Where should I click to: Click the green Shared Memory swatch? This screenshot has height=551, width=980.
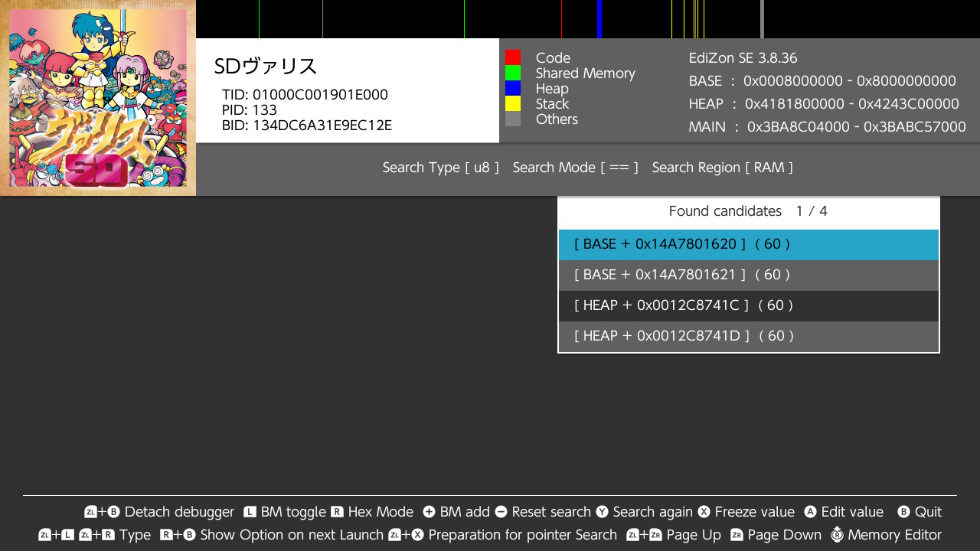point(513,73)
